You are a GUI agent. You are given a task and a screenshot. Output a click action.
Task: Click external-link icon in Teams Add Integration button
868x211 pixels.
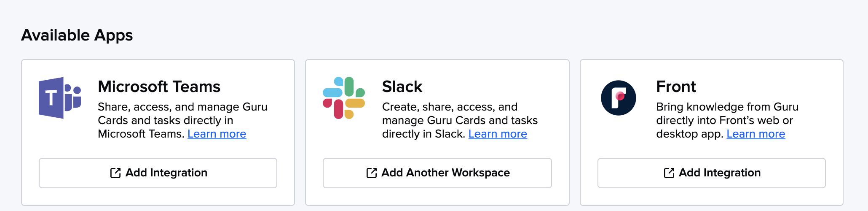click(115, 173)
